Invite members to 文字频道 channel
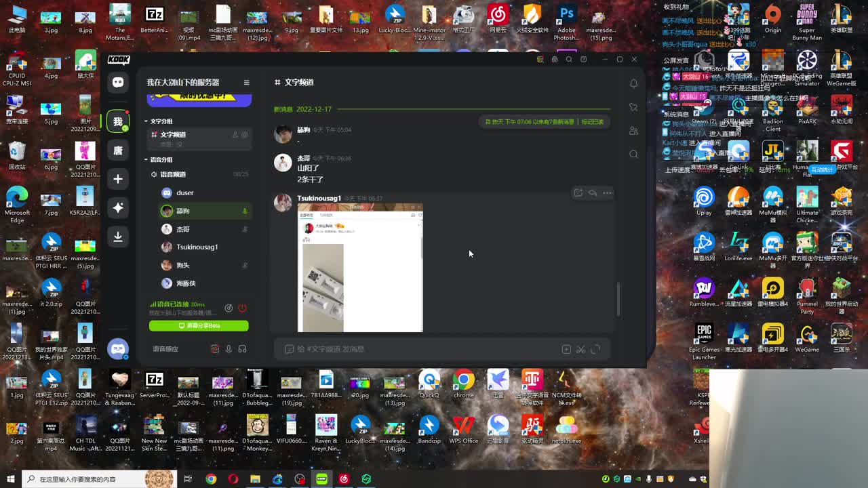868x488 pixels. coord(235,135)
